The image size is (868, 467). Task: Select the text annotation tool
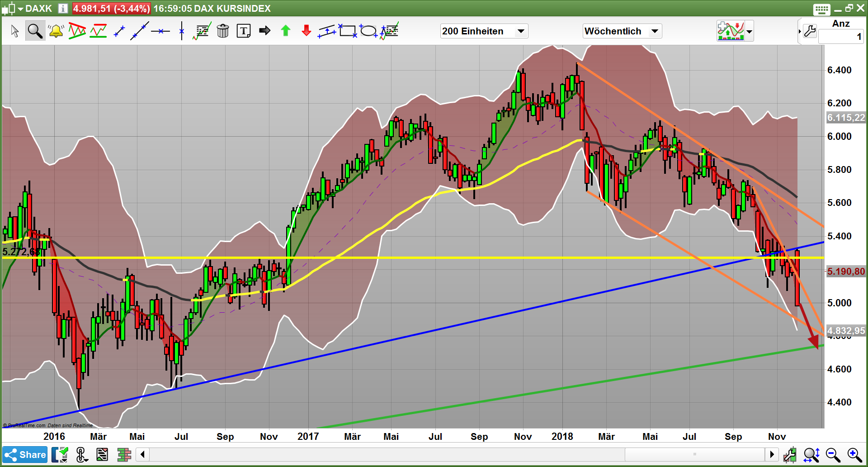244,30
